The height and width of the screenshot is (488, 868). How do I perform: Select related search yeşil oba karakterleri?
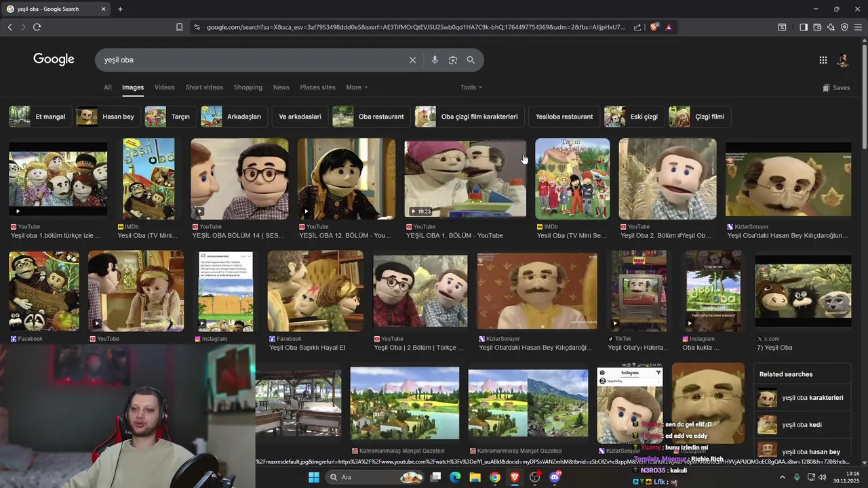click(803, 398)
